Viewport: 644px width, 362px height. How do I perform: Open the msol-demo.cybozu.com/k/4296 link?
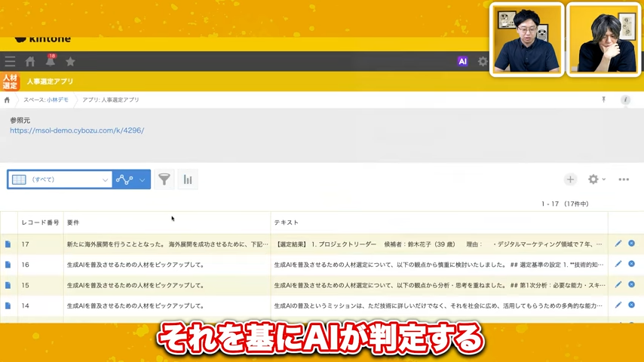click(77, 130)
